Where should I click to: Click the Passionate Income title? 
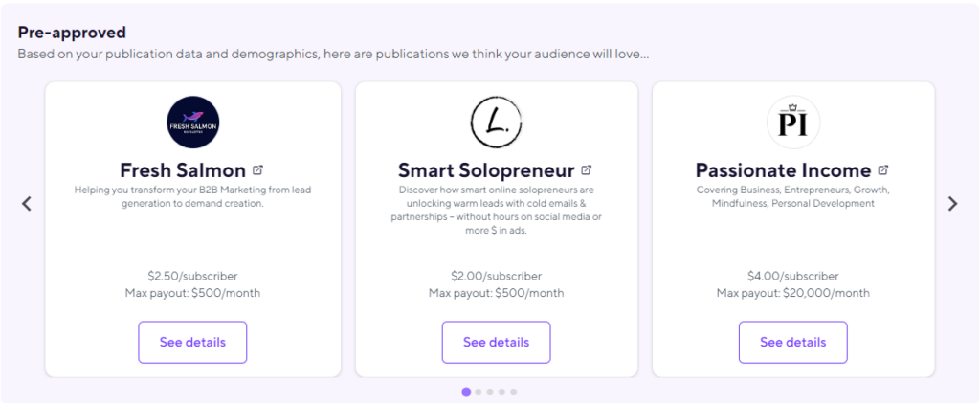click(783, 170)
